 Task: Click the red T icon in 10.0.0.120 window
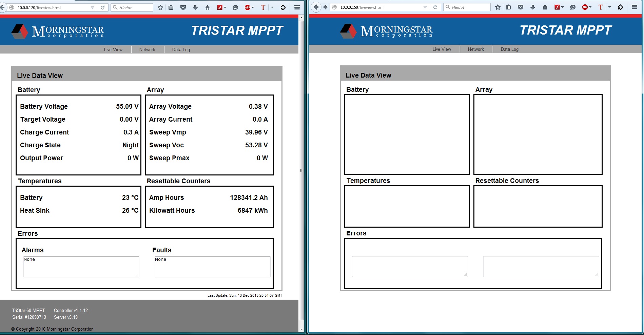pos(263,7)
